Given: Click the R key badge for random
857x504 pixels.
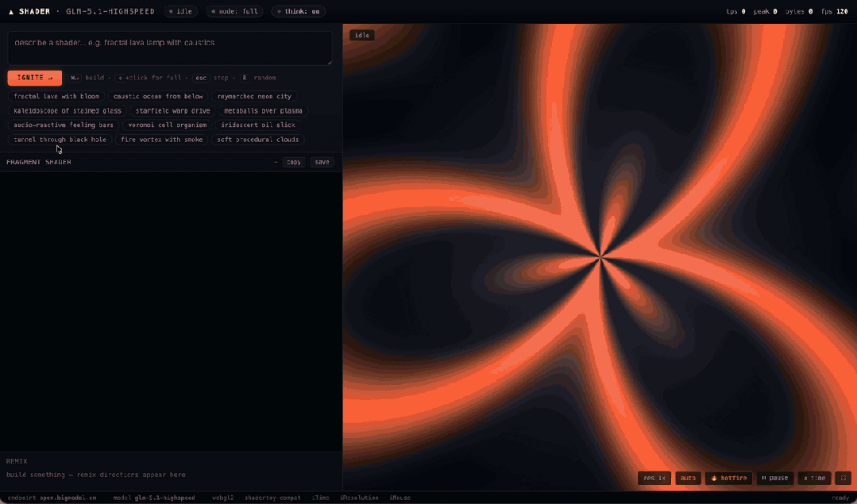Looking at the screenshot, I should [x=245, y=78].
